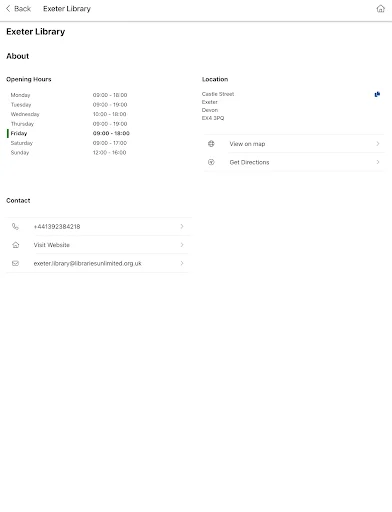
Task: Click the Saturday hours 09:00 - 17:00
Action: tap(110, 143)
